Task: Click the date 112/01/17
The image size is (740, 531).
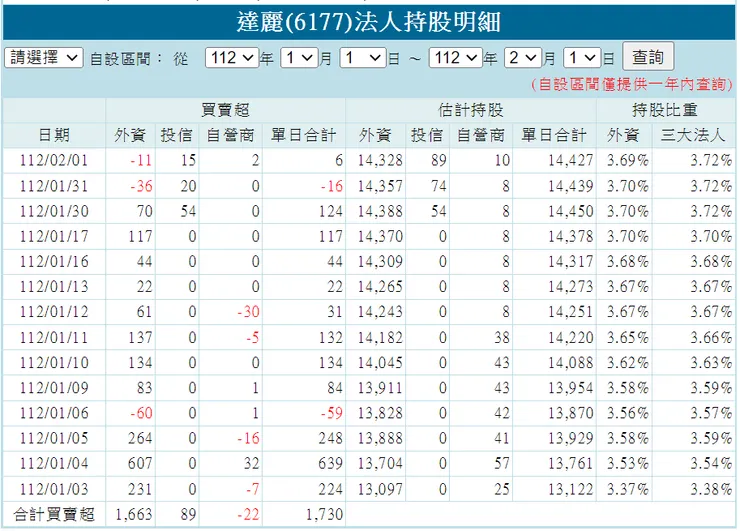Action: pos(54,236)
